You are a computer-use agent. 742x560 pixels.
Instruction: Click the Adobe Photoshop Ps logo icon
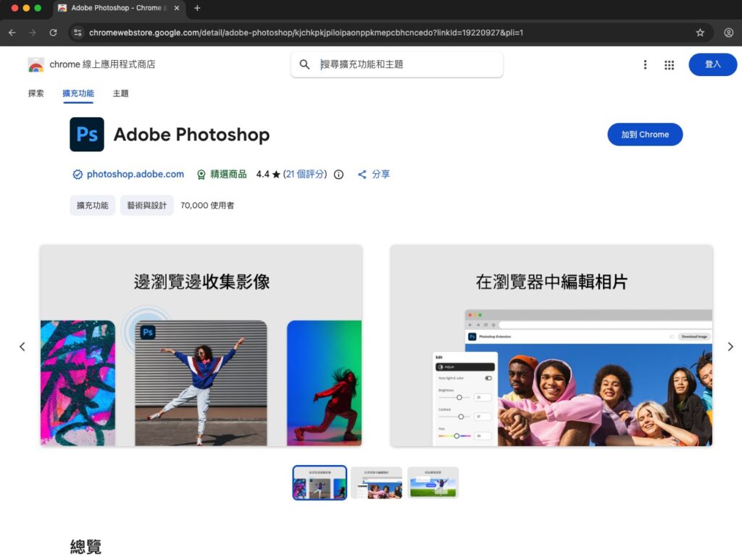point(87,135)
